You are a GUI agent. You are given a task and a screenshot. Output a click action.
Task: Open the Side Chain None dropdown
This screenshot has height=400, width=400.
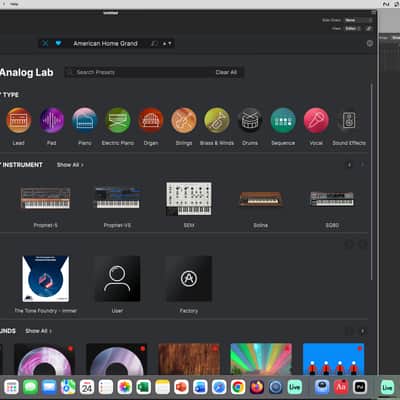[x=358, y=20]
